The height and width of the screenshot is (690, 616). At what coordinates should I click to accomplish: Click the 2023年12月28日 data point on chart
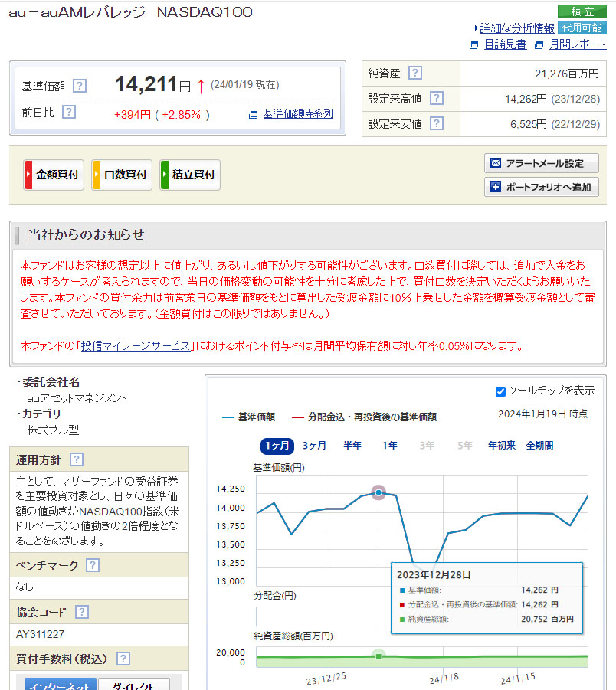378,492
